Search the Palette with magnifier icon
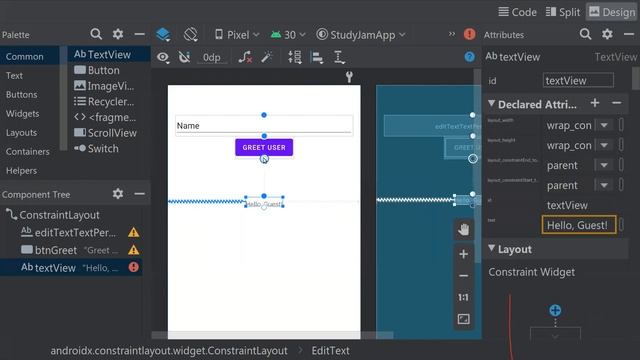 pos(96,34)
